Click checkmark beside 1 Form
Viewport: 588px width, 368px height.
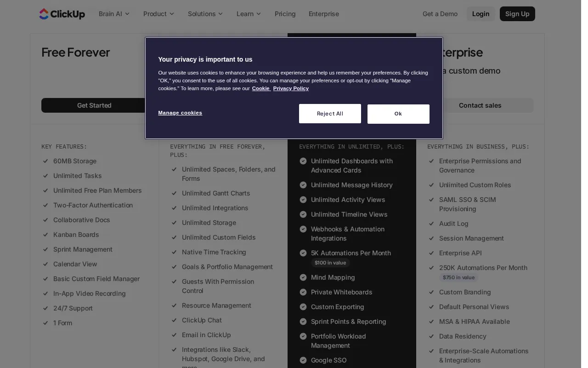45,323
